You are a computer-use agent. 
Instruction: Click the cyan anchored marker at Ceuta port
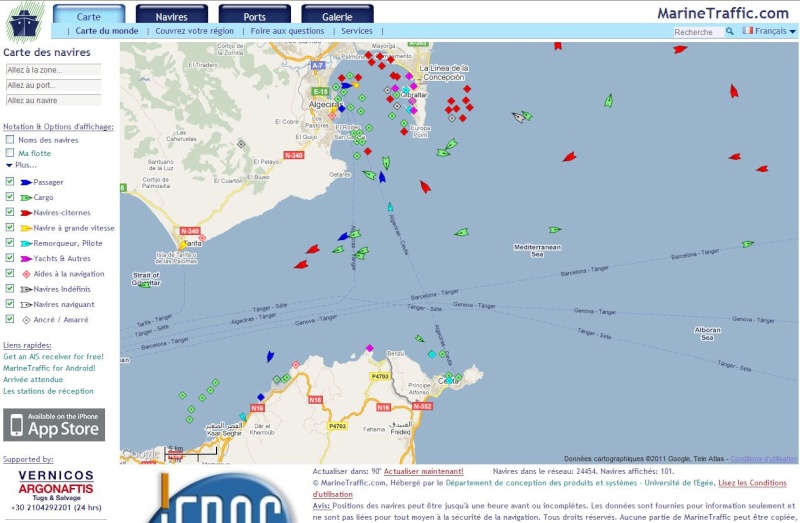point(449,381)
